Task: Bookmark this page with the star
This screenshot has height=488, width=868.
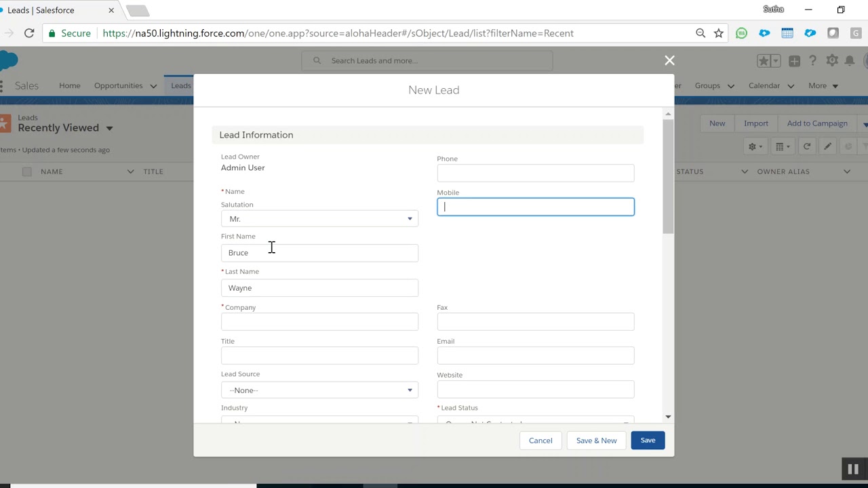Action: point(719,33)
